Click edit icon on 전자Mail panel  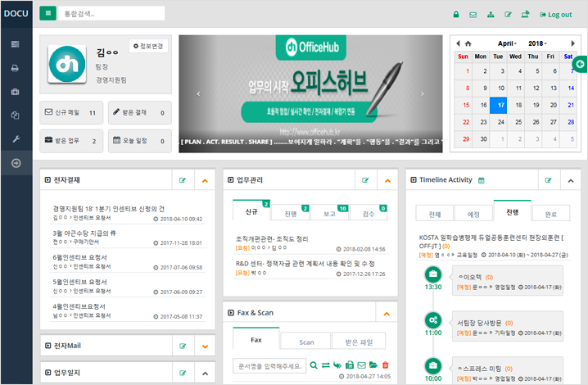(x=183, y=346)
